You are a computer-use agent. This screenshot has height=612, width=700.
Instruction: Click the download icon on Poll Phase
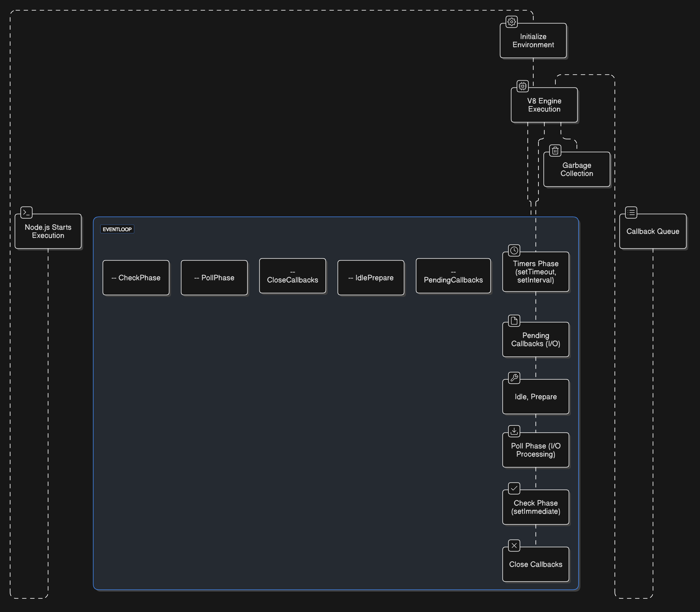[514, 431]
